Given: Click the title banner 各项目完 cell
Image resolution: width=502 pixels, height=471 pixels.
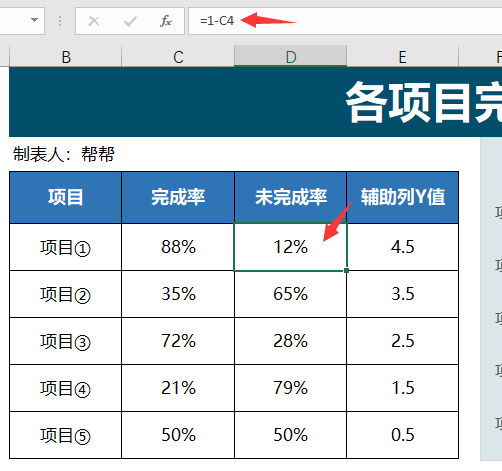Looking at the screenshot, I should click(255, 102).
